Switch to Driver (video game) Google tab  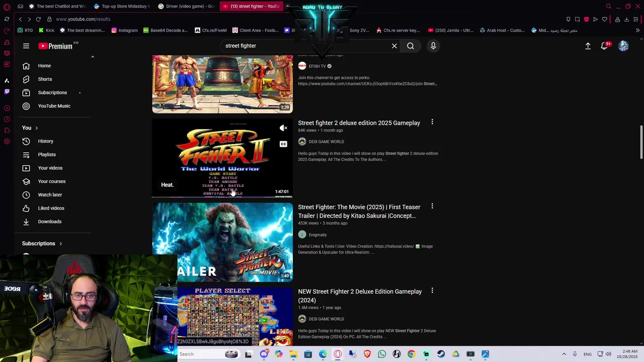tap(187, 6)
